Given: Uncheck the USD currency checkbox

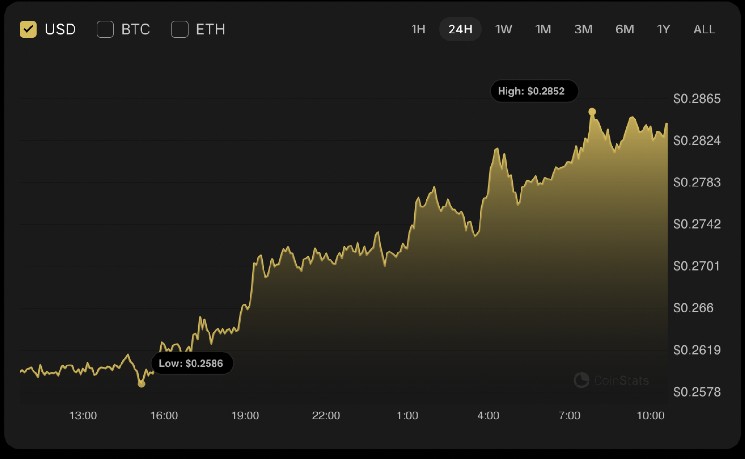Looking at the screenshot, I should tap(29, 29).
